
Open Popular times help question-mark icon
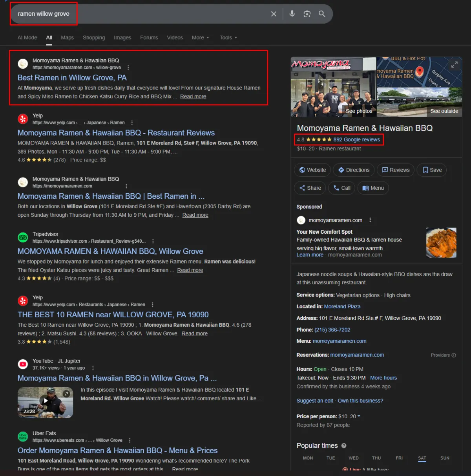[x=344, y=446]
